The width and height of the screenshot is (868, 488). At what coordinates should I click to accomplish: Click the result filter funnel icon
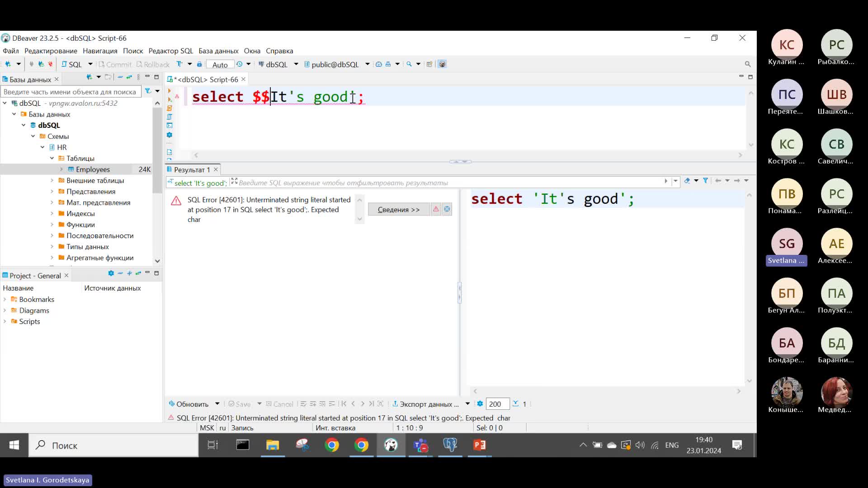[x=705, y=181]
